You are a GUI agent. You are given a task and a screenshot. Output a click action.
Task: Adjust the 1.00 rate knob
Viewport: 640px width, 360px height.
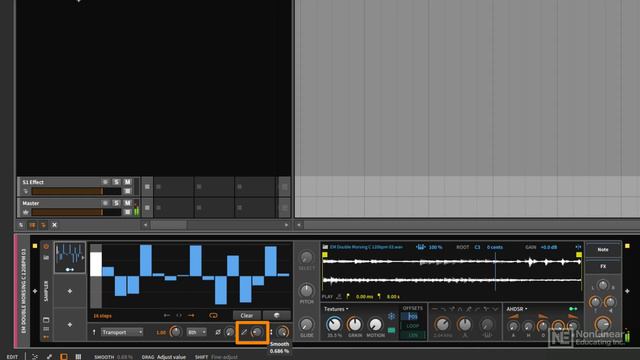click(176, 332)
